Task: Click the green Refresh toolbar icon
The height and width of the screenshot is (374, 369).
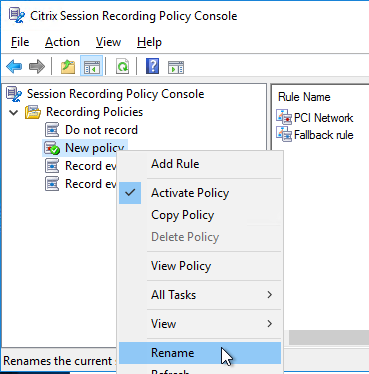Action: [123, 67]
